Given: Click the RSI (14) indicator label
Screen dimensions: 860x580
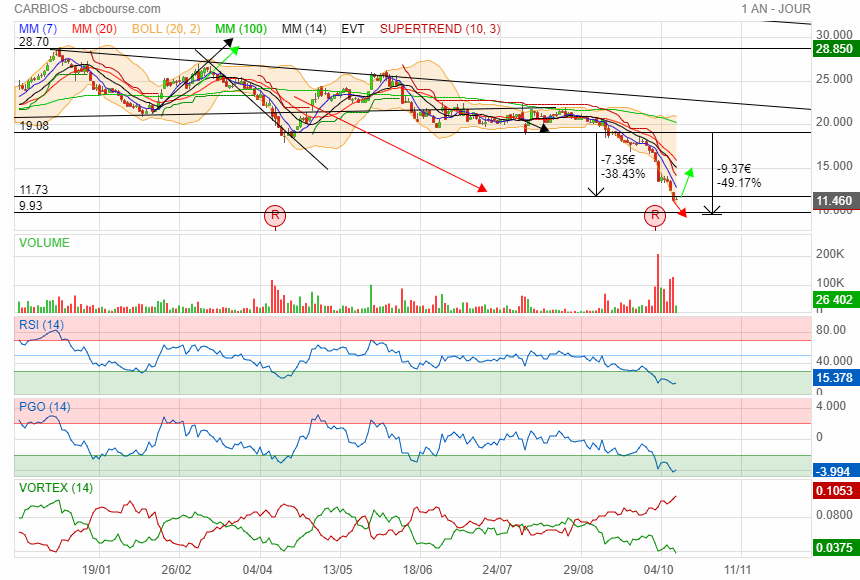Looking at the screenshot, I should click(41, 325).
